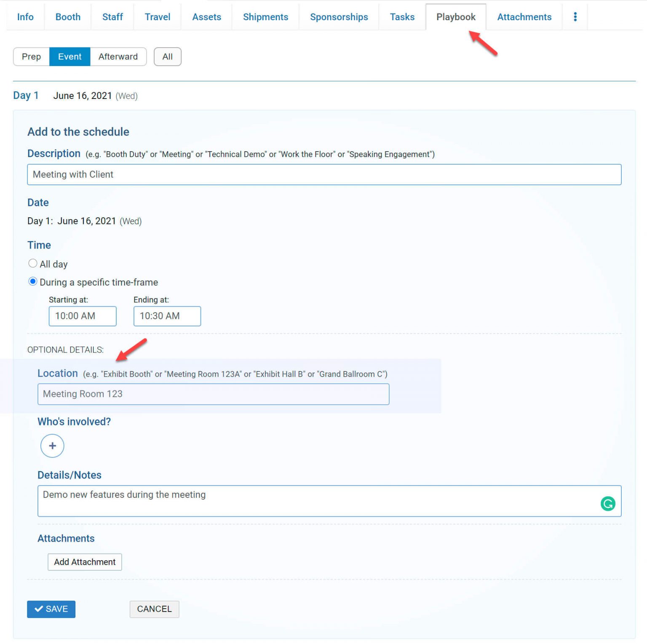Switch to the Playbook tab
This screenshot has height=644, width=647.
(456, 16)
